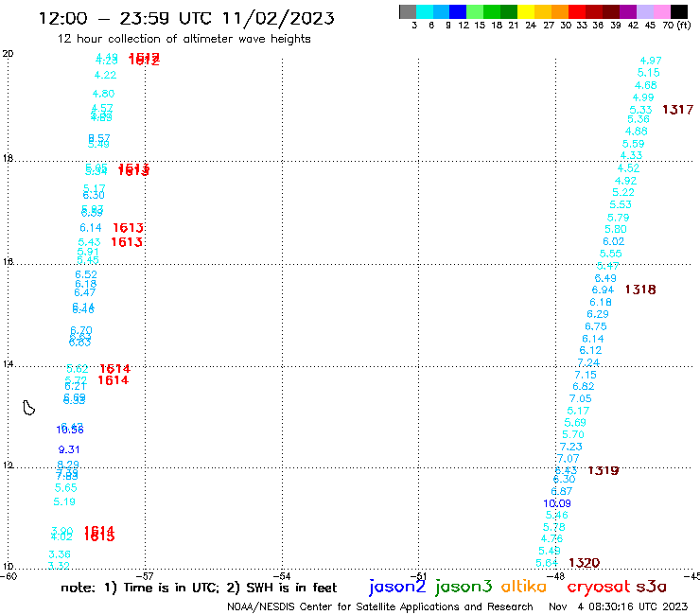This screenshot has width=700, height=615.
Task: Click the wave height value '7.15'
Action: 586,375
